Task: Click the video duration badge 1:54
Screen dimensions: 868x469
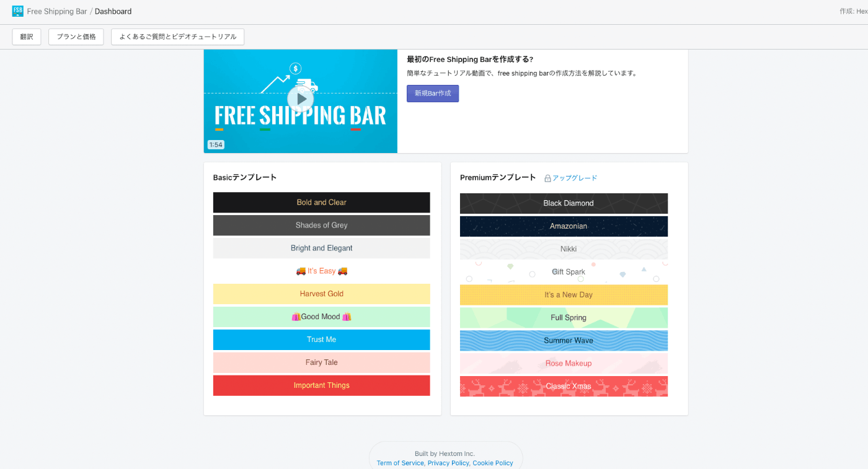Action: point(216,145)
